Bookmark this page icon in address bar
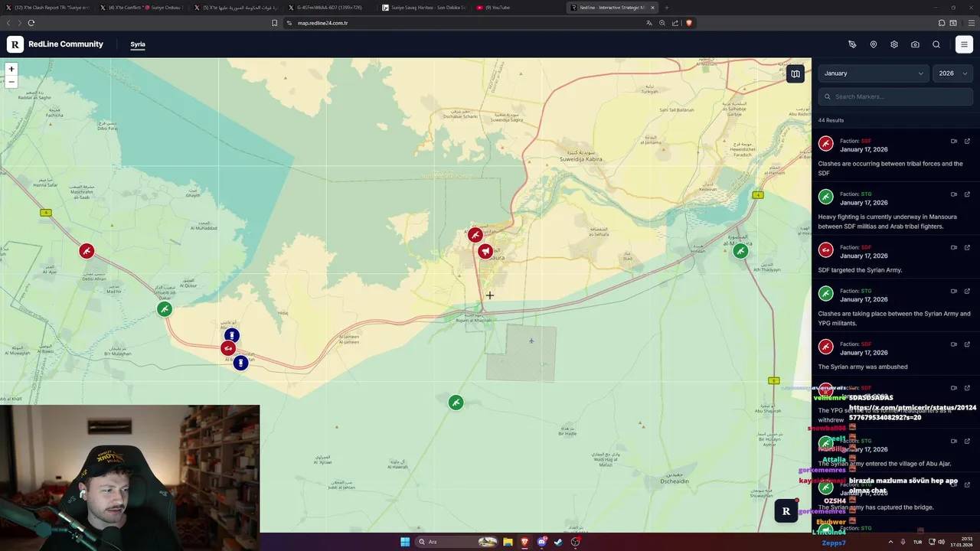This screenshot has width=980, height=551. click(x=274, y=23)
